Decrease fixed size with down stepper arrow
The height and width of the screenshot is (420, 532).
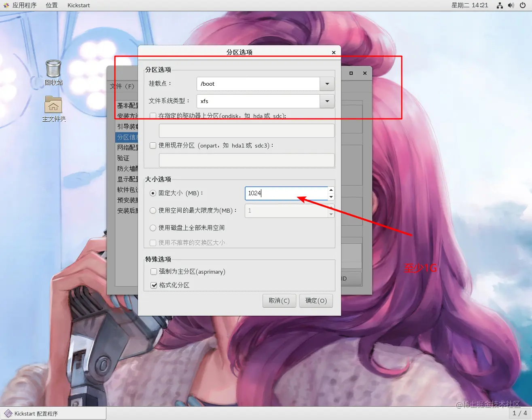click(331, 197)
